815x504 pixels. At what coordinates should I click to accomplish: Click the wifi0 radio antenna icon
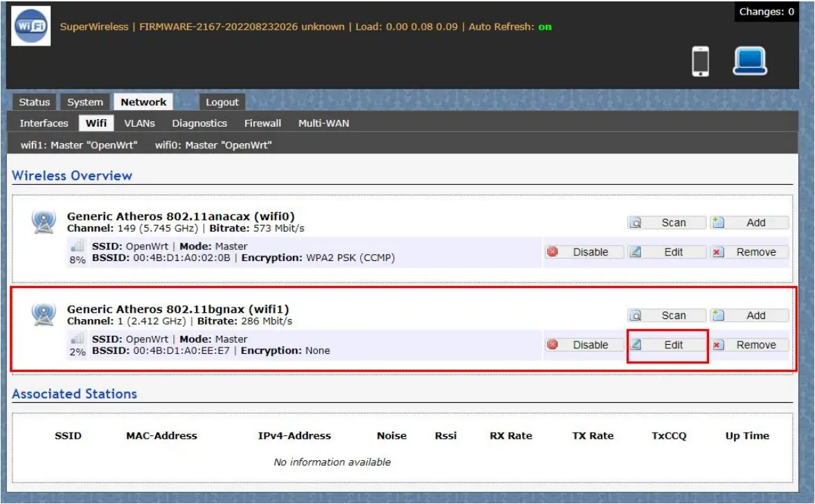43,222
